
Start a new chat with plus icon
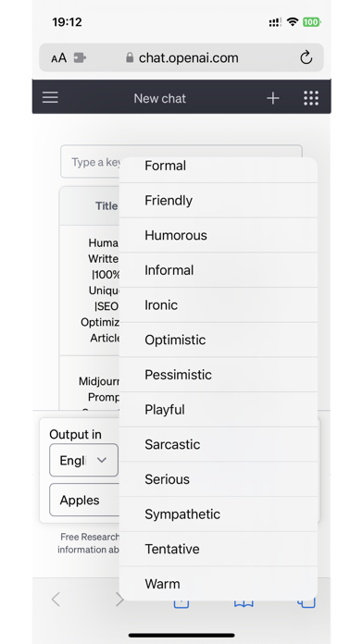coord(273,98)
